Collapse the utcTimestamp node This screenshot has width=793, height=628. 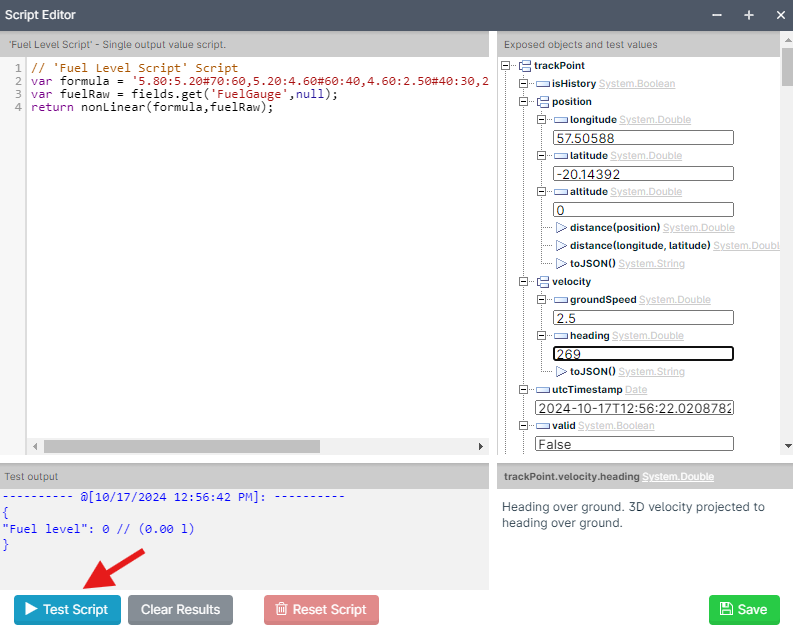(x=523, y=390)
